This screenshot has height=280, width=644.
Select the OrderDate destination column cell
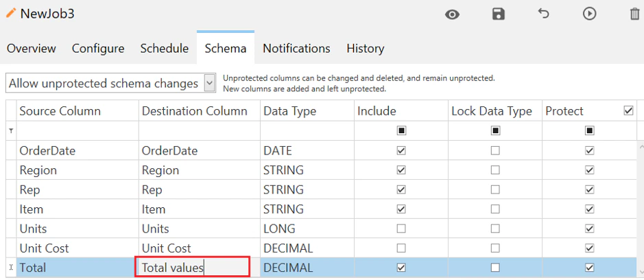point(200,150)
